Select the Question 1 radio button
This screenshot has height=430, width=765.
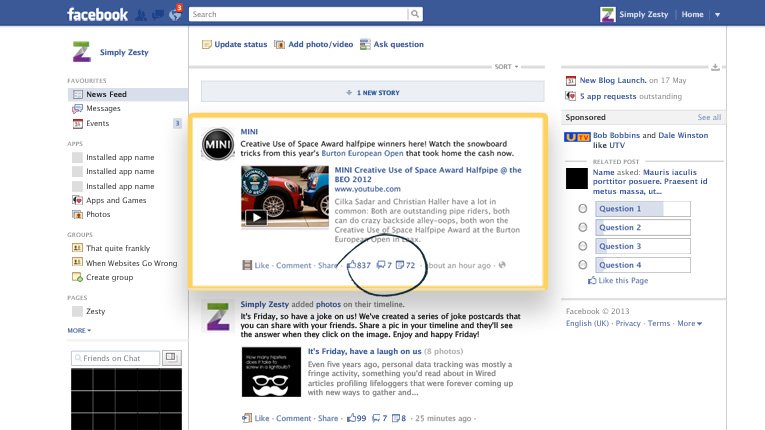583,209
